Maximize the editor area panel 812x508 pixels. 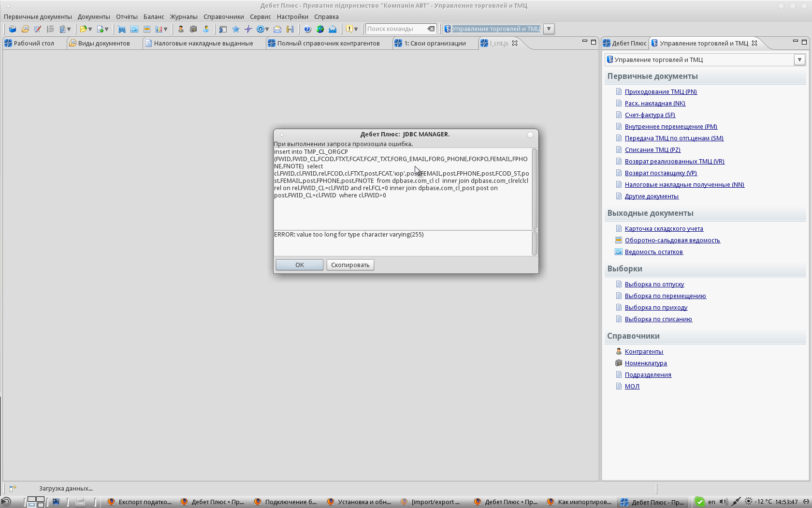[x=594, y=42]
